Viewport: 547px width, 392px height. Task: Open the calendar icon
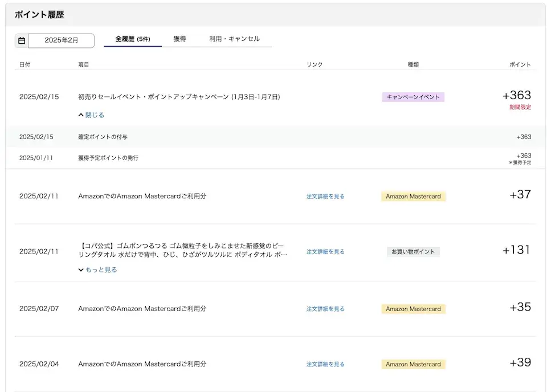tap(22, 40)
